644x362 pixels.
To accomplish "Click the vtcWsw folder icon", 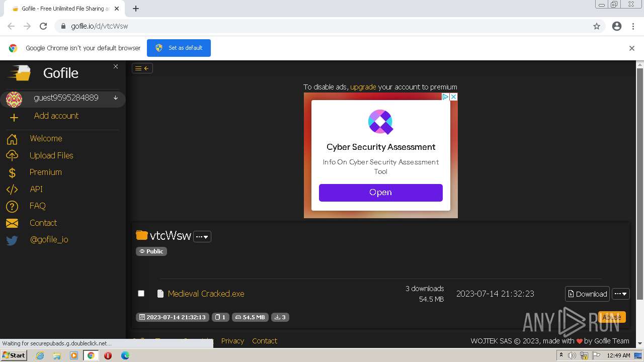I will (x=142, y=235).
